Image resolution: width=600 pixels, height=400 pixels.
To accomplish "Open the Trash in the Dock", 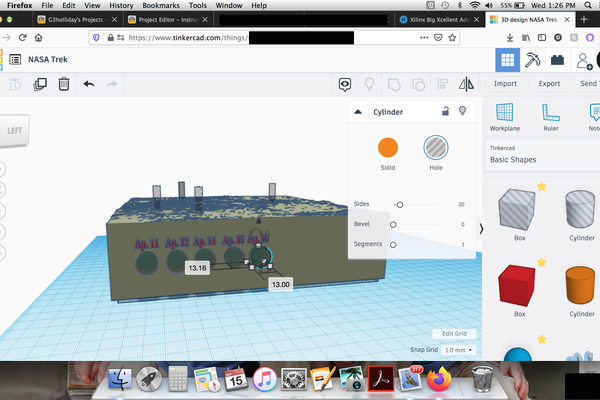I will pos(483,379).
